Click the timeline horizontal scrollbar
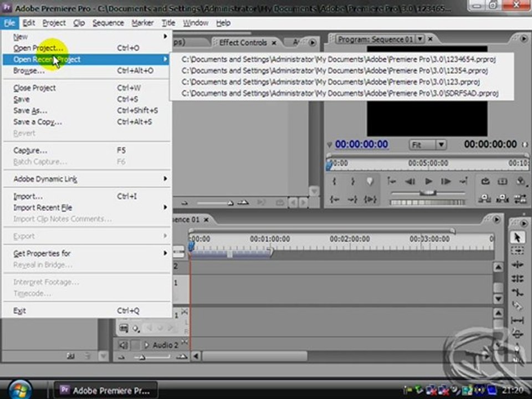Image resolution: width=532 pixels, height=399 pixels. (x=254, y=356)
